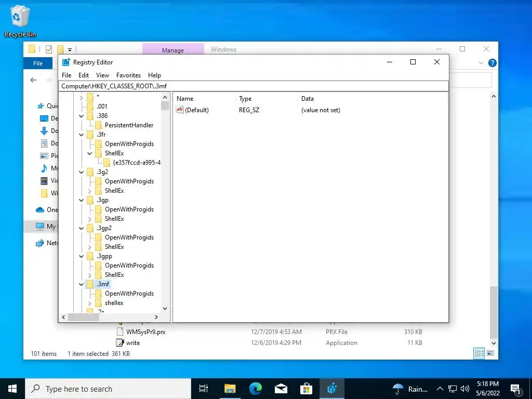Screen dimensions: 532x399
Task: Collapse the .3gpp registry key
Action: (82, 257)
